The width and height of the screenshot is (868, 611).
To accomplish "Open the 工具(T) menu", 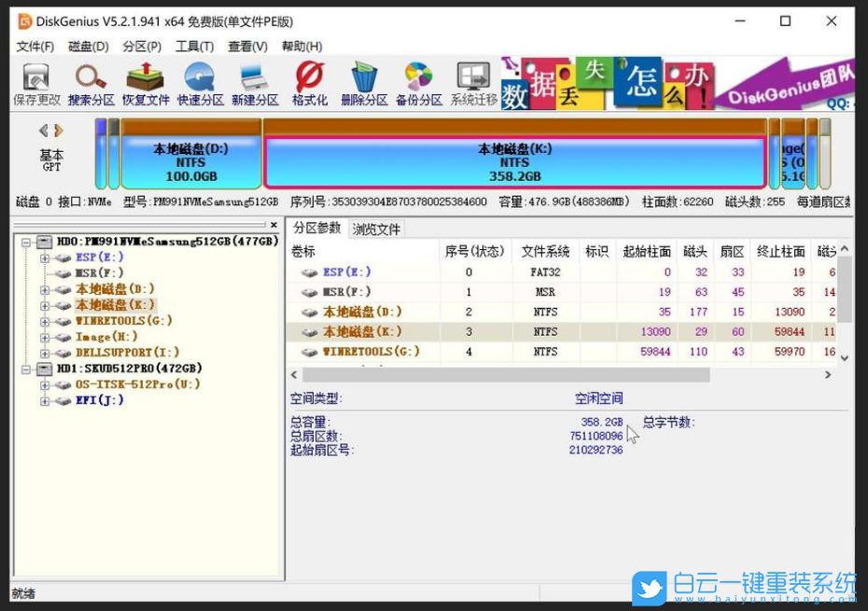I will pos(194,46).
